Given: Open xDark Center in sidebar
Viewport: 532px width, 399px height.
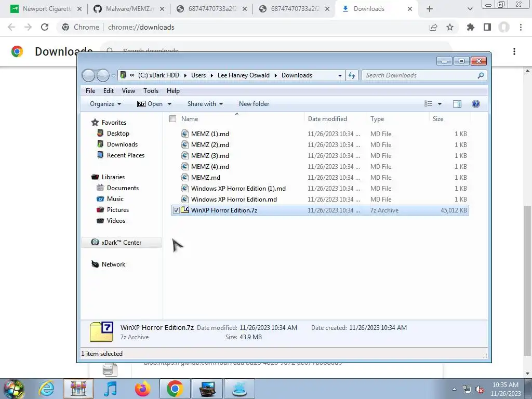Looking at the screenshot, I should pos(121,242).
